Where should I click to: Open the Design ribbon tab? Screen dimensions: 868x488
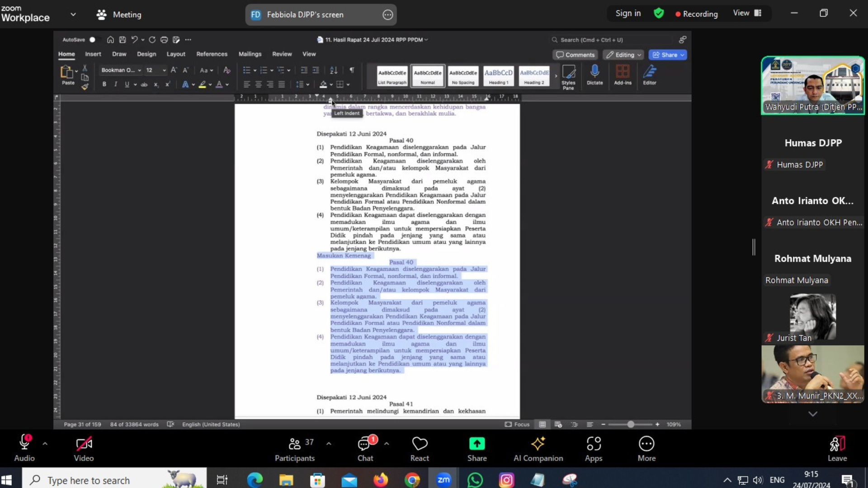pos(146,54)
